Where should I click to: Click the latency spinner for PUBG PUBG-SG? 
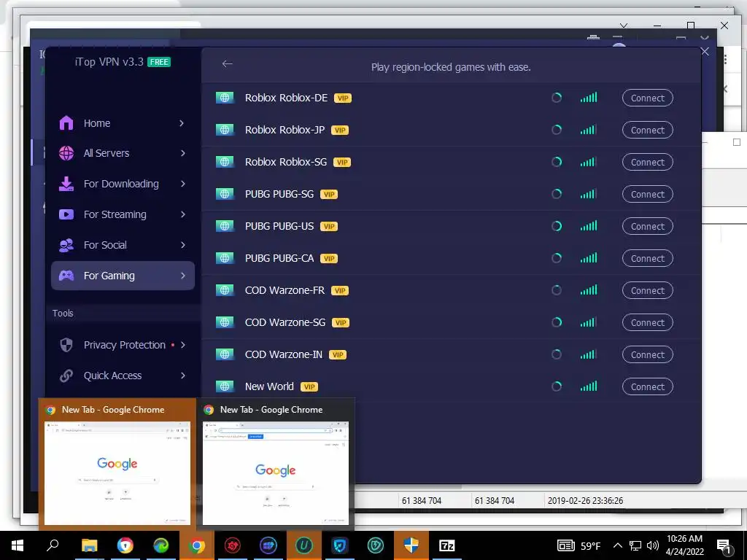pos(557,194)
